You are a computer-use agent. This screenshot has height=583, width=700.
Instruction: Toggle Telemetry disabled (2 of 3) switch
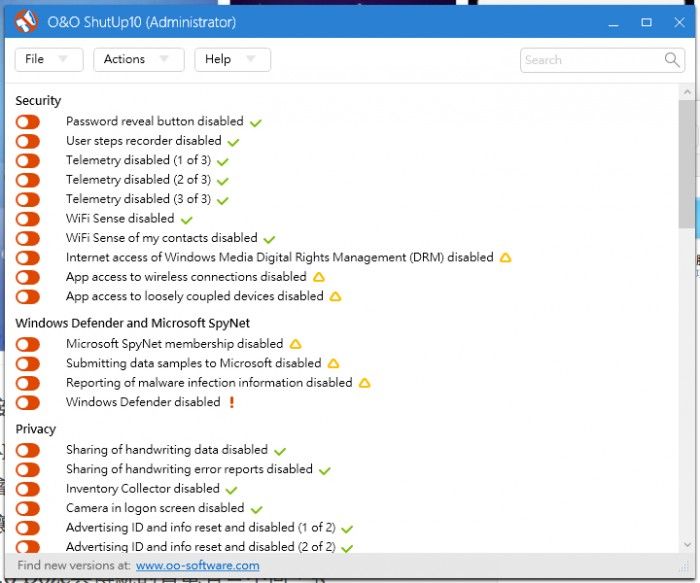[x=28, y=180]
